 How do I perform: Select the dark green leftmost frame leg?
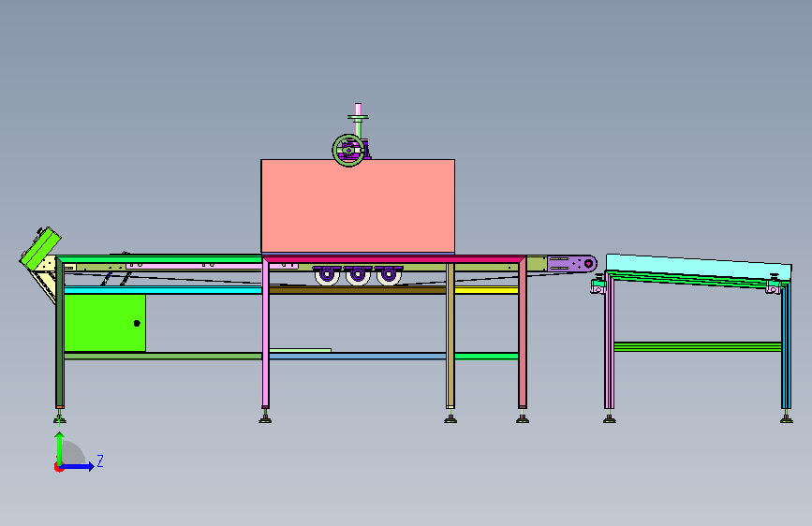tap(60, 334)
